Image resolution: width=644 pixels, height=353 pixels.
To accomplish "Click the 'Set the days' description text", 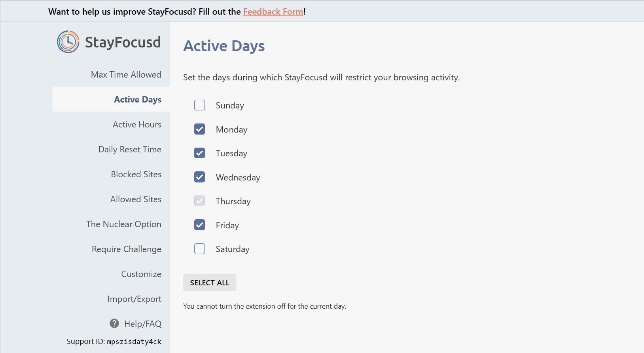I will (x=321, y=77).
